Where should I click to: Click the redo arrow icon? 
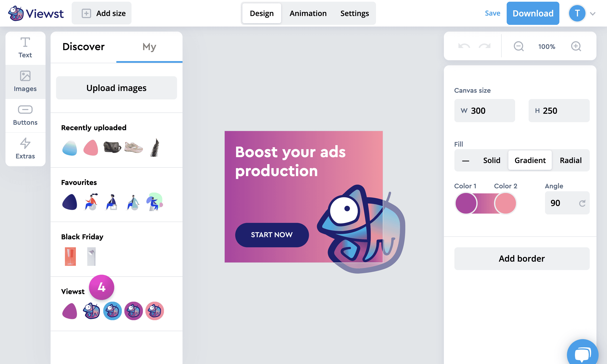click(x=485, y=46)
